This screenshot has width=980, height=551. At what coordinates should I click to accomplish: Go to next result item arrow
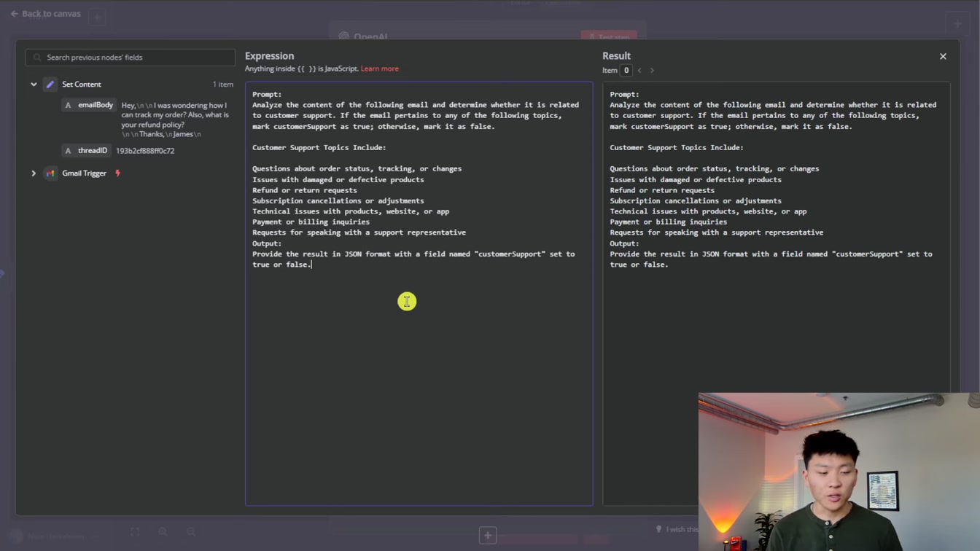652,71
